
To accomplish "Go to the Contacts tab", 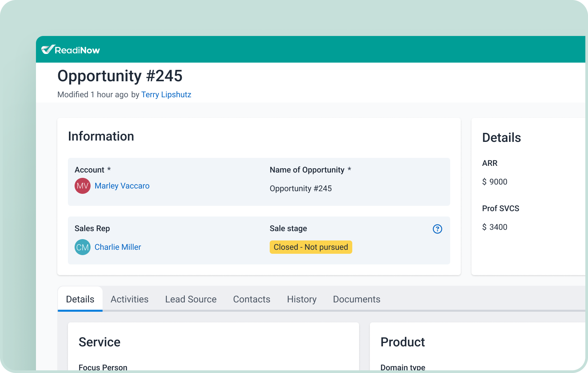I will click(252, 299).
